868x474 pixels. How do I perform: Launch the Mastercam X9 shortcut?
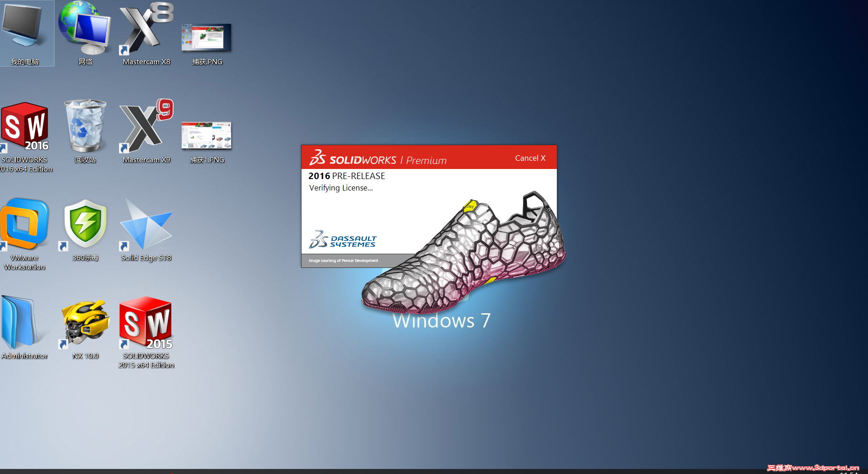pyautogui.click(x=146, y=132)
